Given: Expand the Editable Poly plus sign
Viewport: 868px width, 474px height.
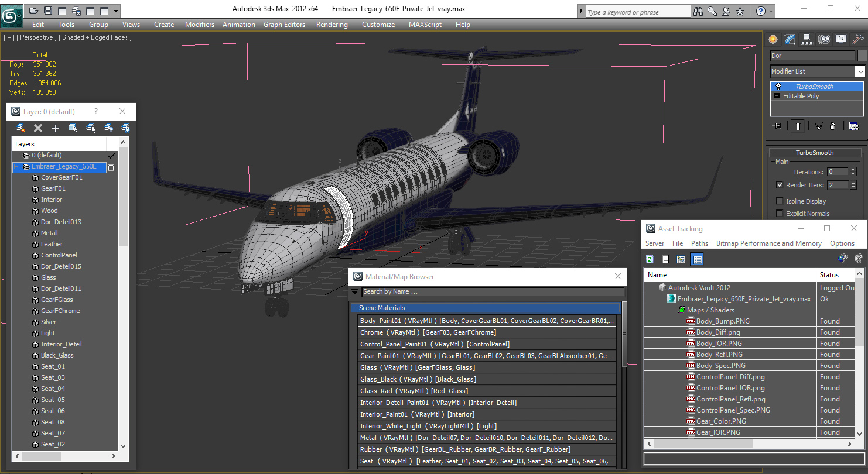Looking at the screenshot, I should [x=777, y=96].
